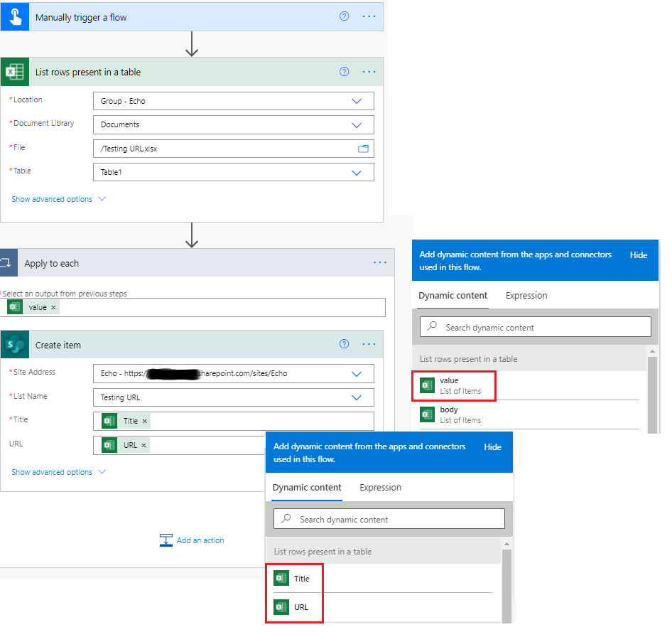This screenshot has width=672, height=632.
Task: Click the SharePoint icon on Create item
Action: click(15, 345)
